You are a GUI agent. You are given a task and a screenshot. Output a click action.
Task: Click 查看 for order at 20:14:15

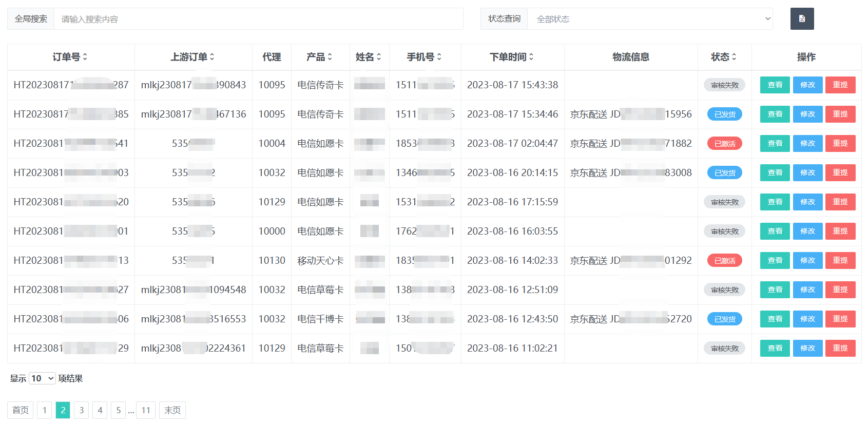pos(775,172)
